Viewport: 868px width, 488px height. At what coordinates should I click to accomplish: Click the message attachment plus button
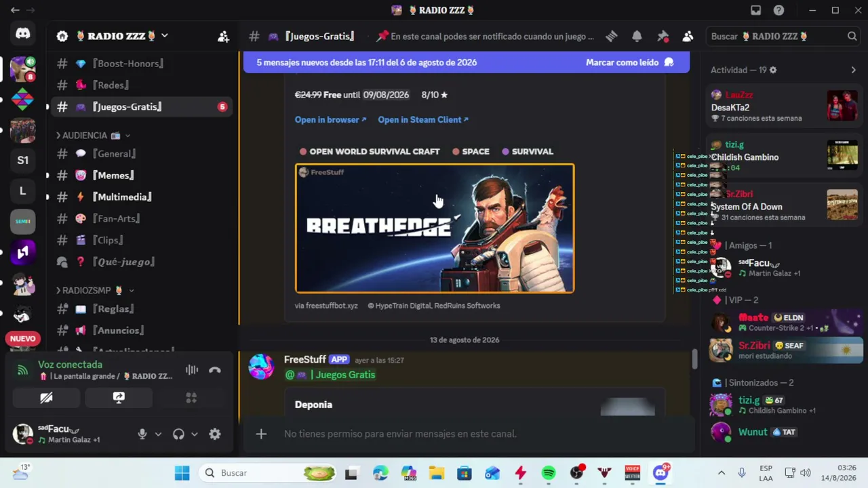[x=261, y=434]
